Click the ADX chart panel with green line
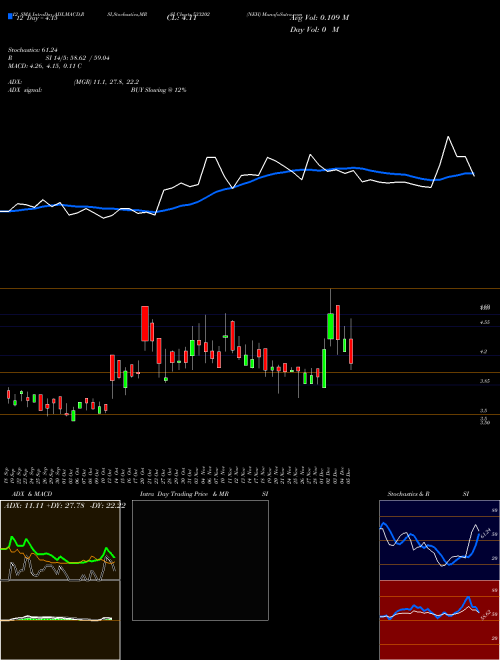500x660 pixels. [x=60, y=540]
